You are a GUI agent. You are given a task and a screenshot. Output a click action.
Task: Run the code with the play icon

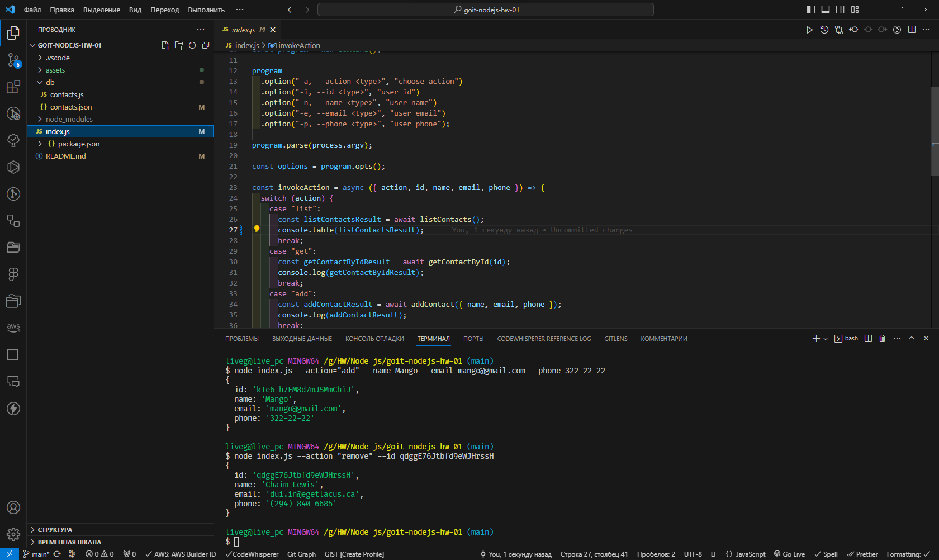click(x=809, y=30)
